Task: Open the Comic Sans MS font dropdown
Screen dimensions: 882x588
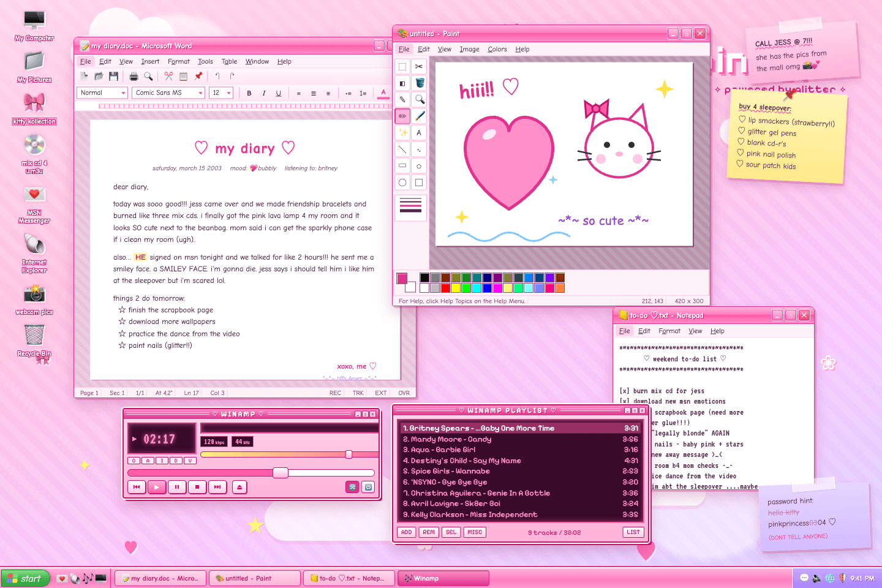Action: (168, 92)
